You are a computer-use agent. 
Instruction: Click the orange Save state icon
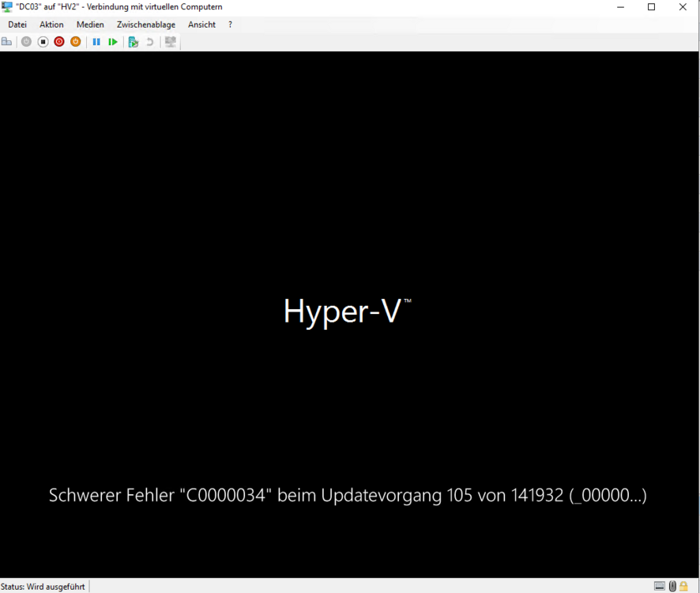pyautogui.click(x=76, y=42)
